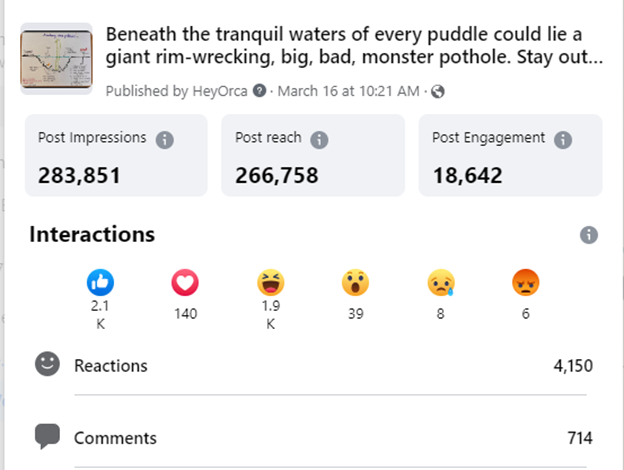Click the Angry reaction icon
The height and width of the screenshot is (470, 624).
(x=525, y=284)
